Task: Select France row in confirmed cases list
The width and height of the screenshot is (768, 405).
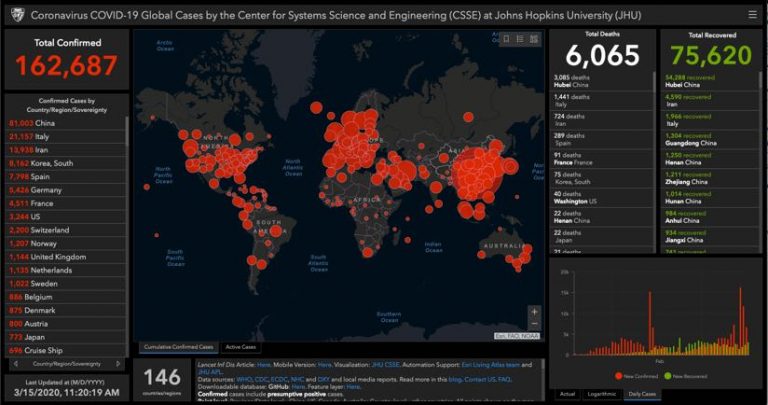Action: [x=66, y=203]
